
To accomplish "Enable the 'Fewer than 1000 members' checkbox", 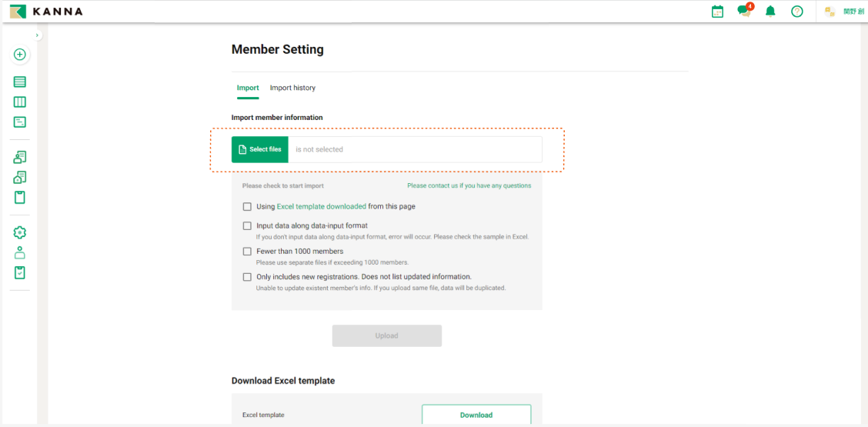I will pos(247,252).
